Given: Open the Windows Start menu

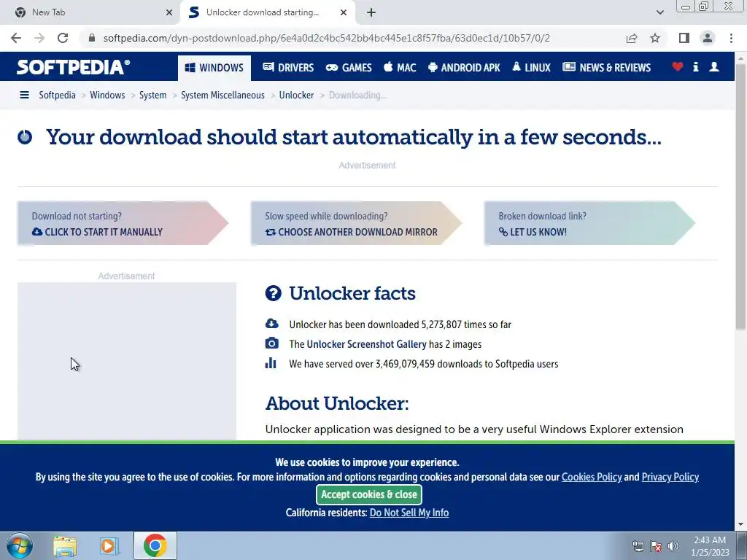Looking at the screenshot, I should [20, 545].
